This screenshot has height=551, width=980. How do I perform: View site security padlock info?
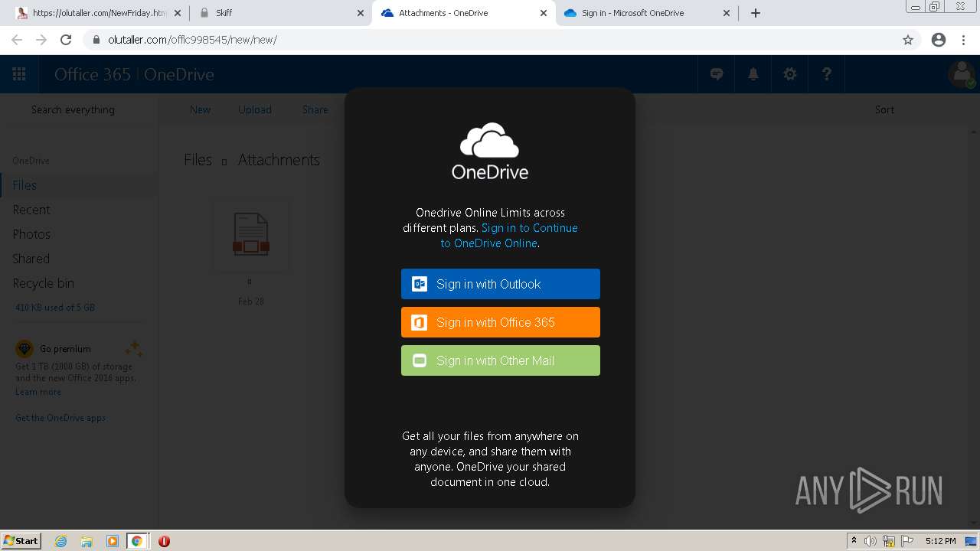pyautogui.click(x=96, y=40)
